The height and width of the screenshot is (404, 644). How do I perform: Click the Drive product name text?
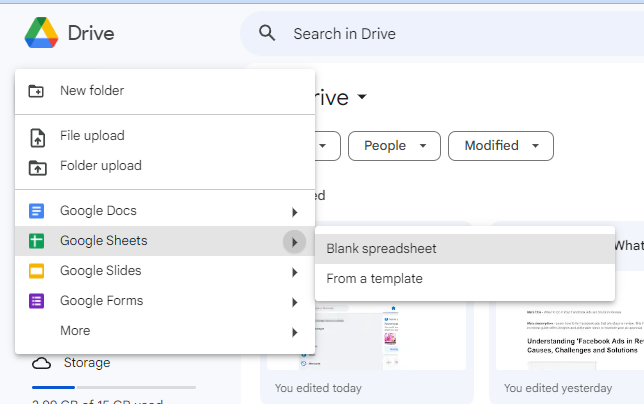pyautogui.click(x=91, y=33)
